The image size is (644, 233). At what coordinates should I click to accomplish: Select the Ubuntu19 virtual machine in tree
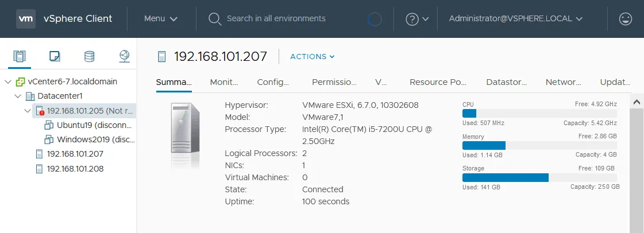point(94,125)
